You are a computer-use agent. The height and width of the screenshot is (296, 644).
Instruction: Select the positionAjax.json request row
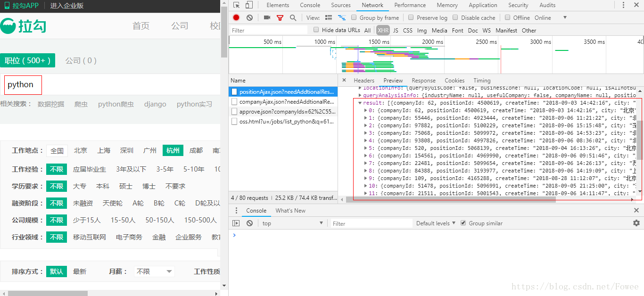click(x=283, y=91)
